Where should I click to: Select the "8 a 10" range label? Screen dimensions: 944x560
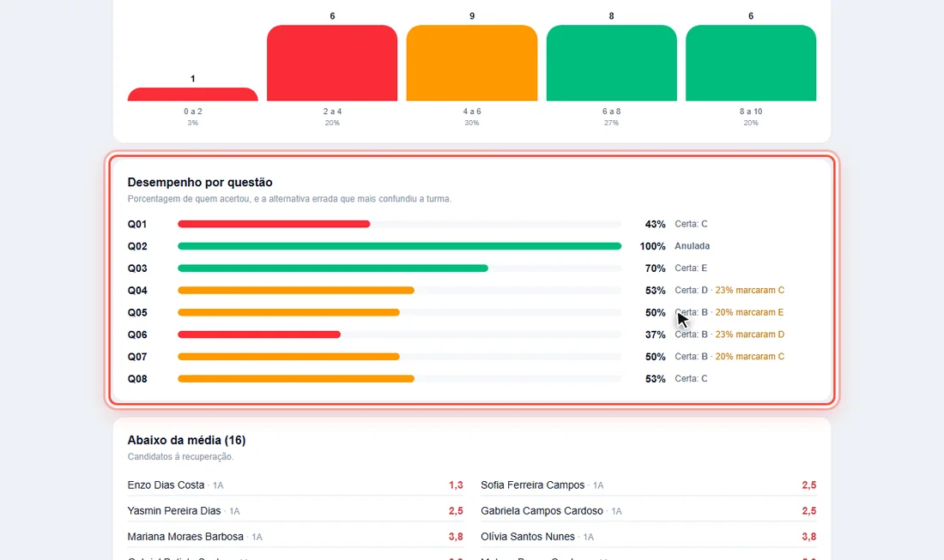click(x=751, y=111)
